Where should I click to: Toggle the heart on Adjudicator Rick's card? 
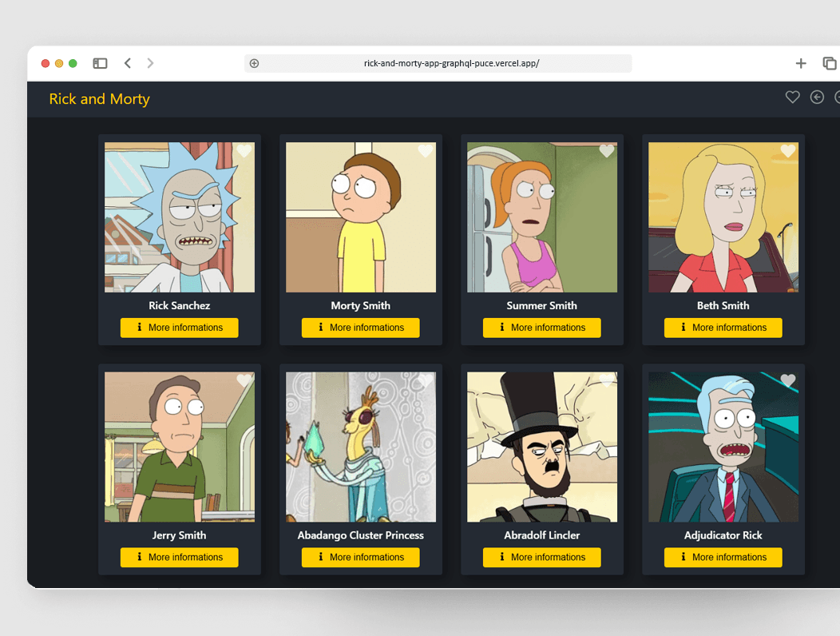[788, 381]
